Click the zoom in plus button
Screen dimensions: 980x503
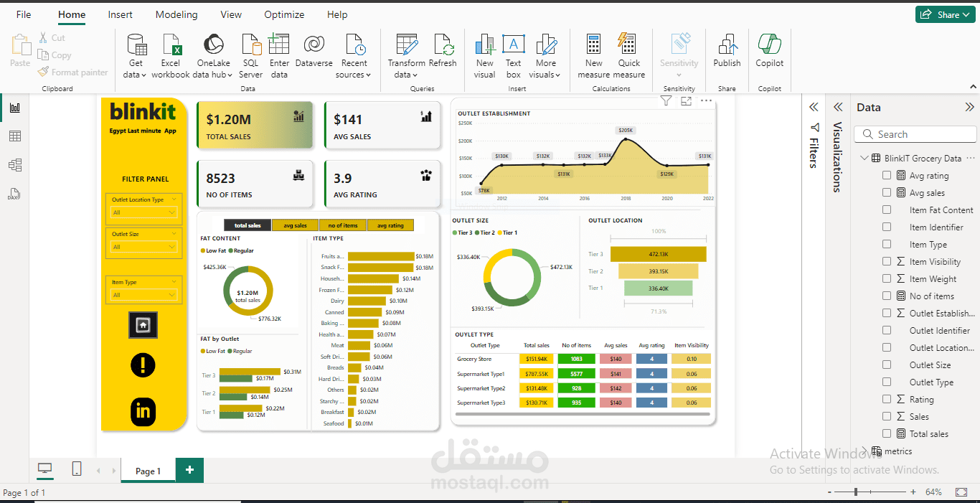(x=913, y=492)
